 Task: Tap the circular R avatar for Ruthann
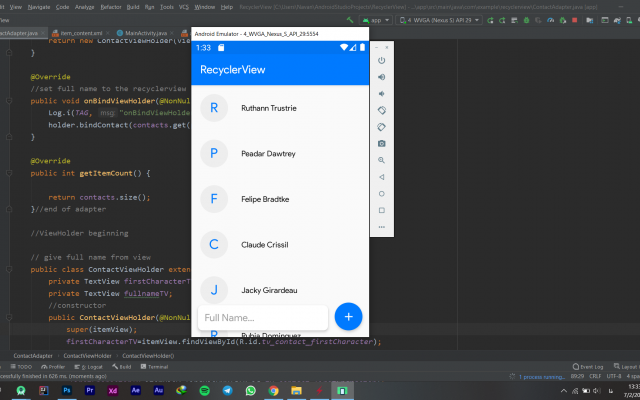pos(214,108)
